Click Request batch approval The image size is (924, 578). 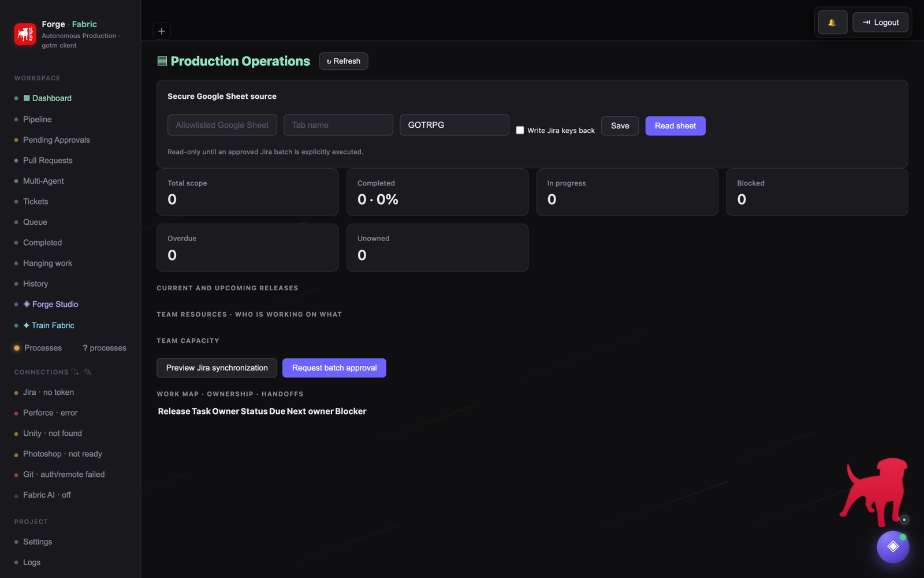(334, 368)
